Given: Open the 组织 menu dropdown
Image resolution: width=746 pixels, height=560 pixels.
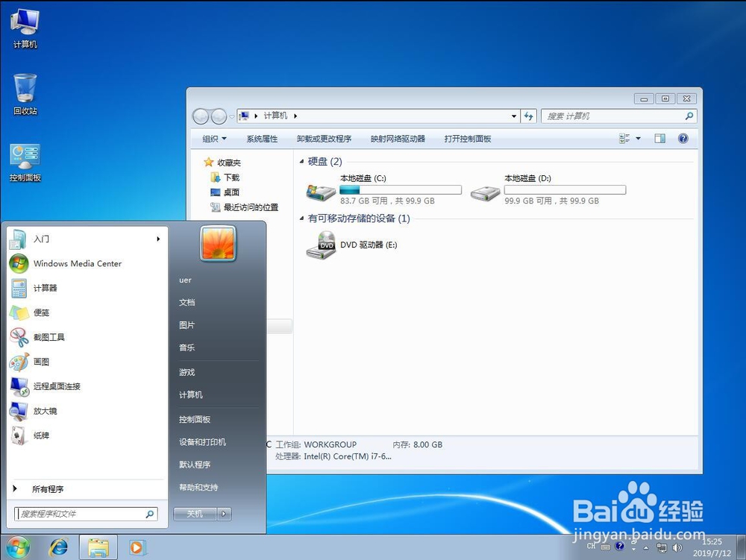Looking at the screenshot, I should (215, 139).
